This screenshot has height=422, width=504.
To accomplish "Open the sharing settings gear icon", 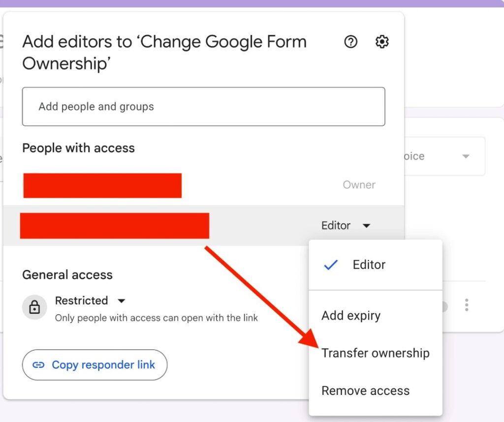I will (x=382, y=42).
